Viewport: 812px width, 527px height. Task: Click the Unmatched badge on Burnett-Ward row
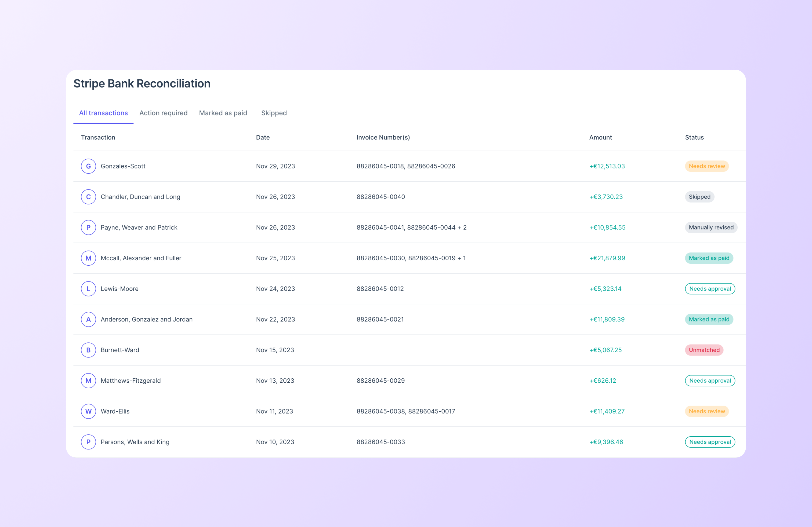pos(704,350)
